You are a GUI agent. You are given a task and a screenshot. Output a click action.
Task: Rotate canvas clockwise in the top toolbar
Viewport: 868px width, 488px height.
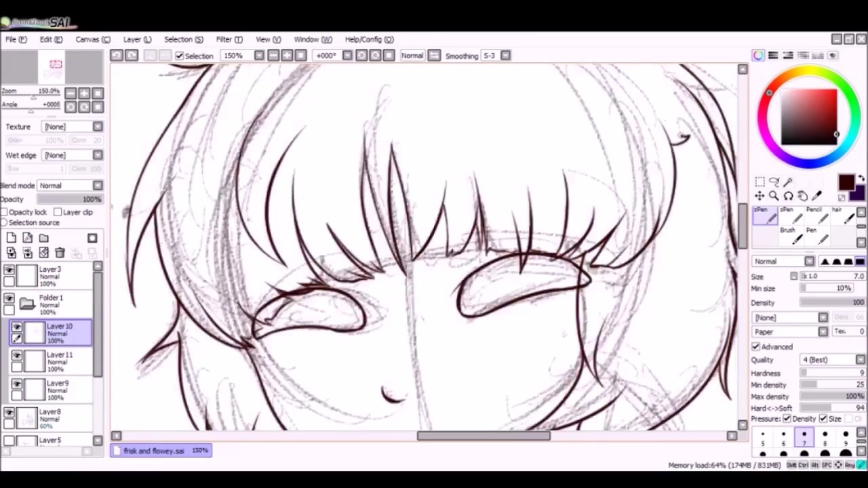(x=375, y=56)
